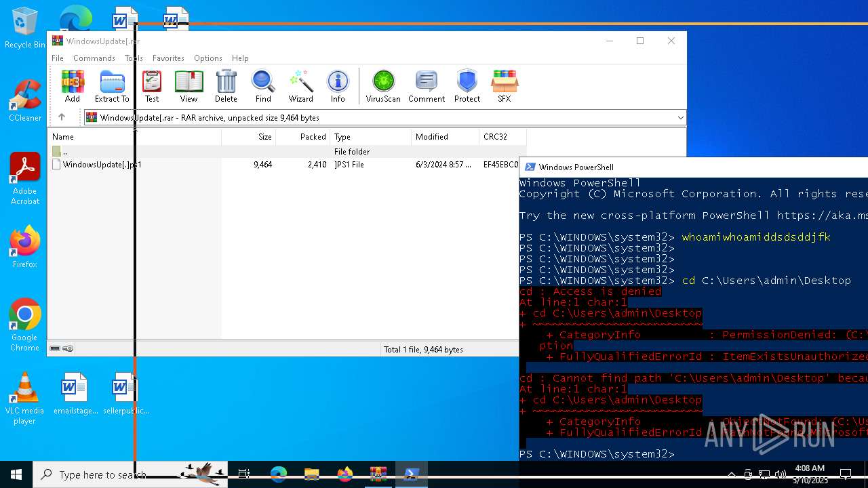
Task: Open File Explorer from taskbar
Action: click(311, 474)
